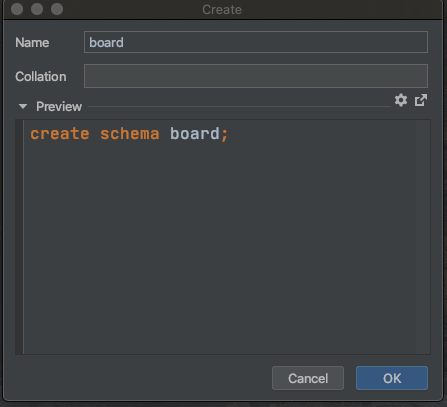
Task: Open preview in external editor icon
Action: tap(421, 100)
